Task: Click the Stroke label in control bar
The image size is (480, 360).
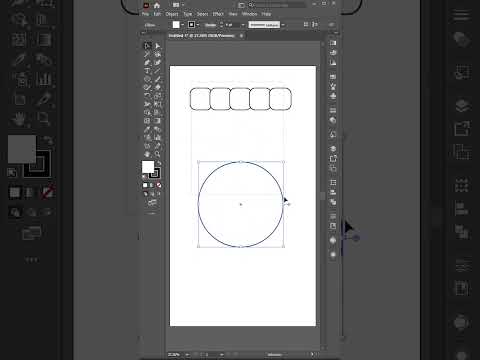Action: (x=210, y=25)
